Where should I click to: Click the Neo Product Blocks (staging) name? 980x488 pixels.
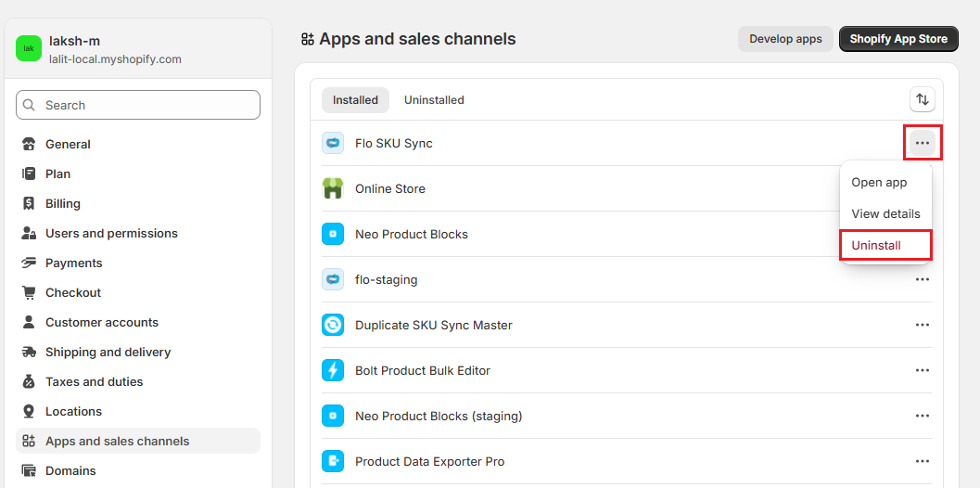point(439,416)
